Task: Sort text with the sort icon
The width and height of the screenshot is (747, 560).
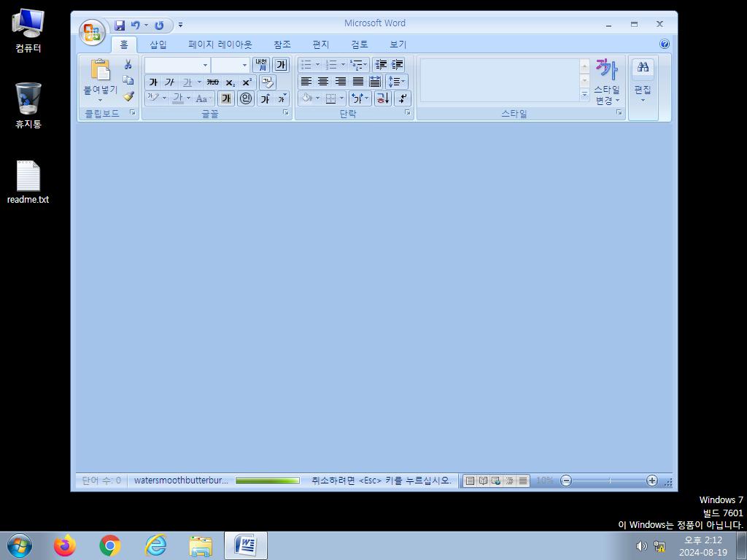Action: [382, 98]
